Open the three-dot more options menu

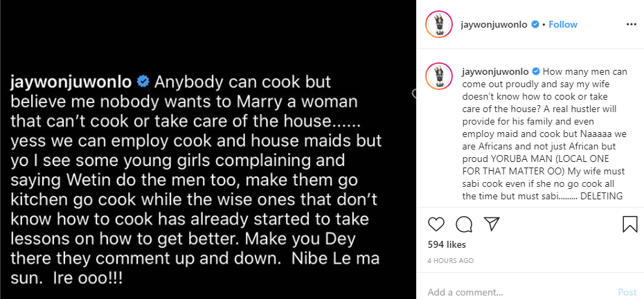(x=631, y=24)
